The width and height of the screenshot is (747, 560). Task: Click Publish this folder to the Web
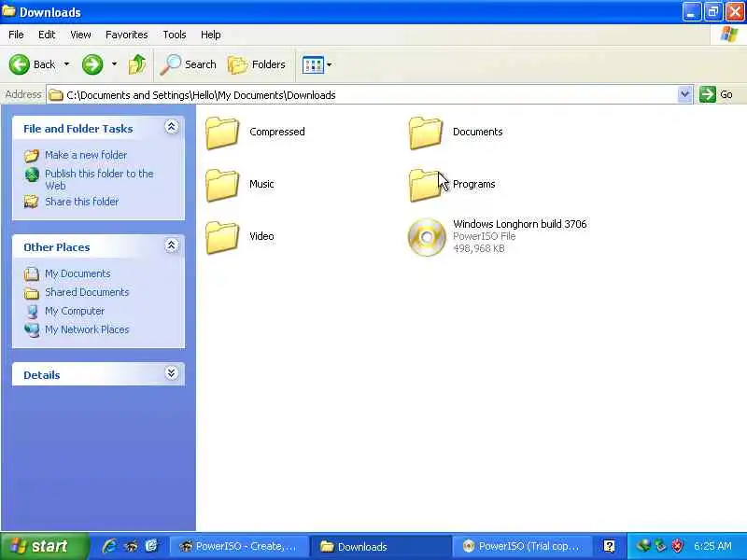point(99,179)
